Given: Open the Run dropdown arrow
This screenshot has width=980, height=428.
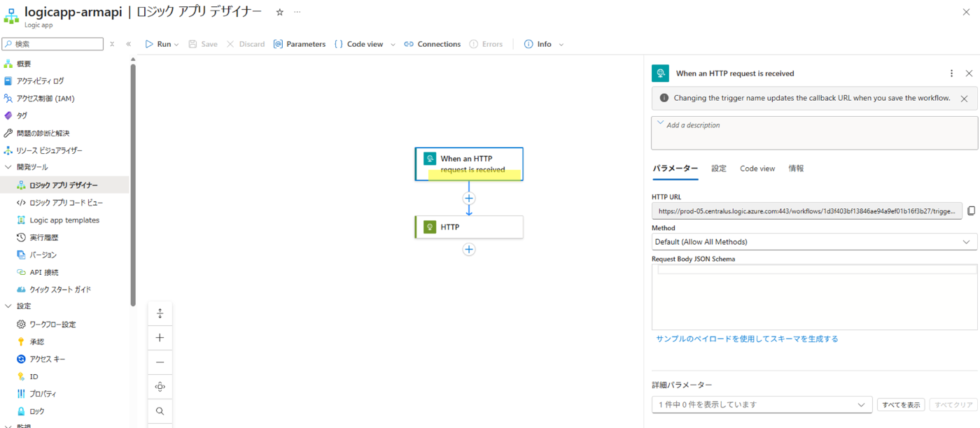Looking at the screenshot, I should click(176, 44).
